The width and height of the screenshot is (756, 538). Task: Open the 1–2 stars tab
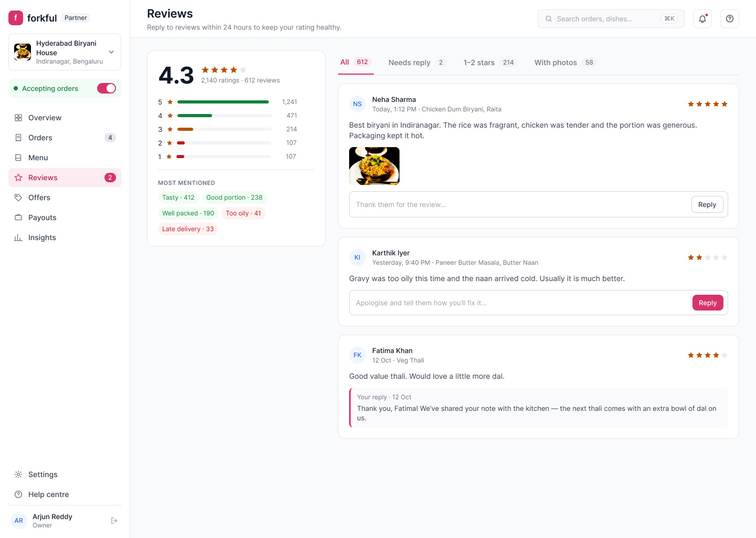point(490,63)
